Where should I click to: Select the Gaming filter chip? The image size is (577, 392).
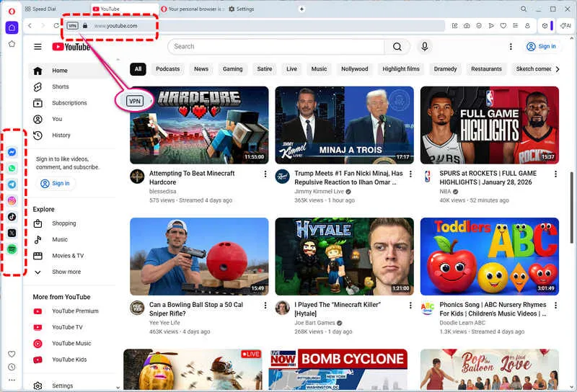click(x=232, y=68)
